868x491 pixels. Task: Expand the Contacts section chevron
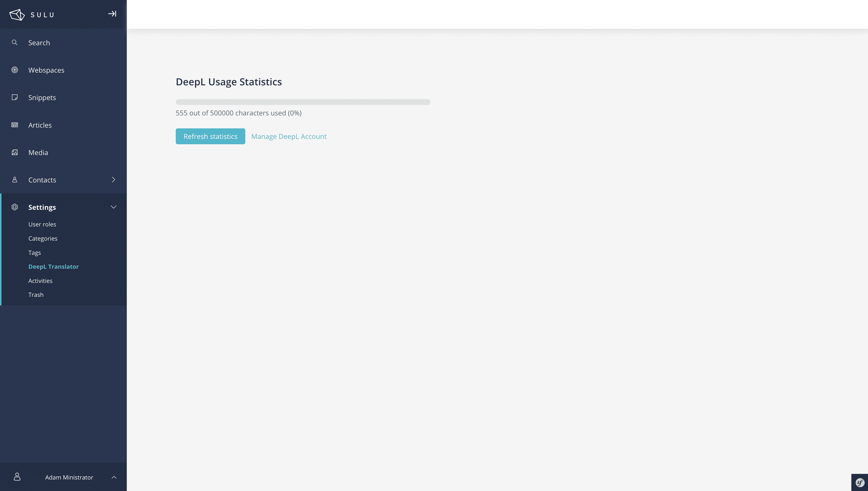pos(114,180)
